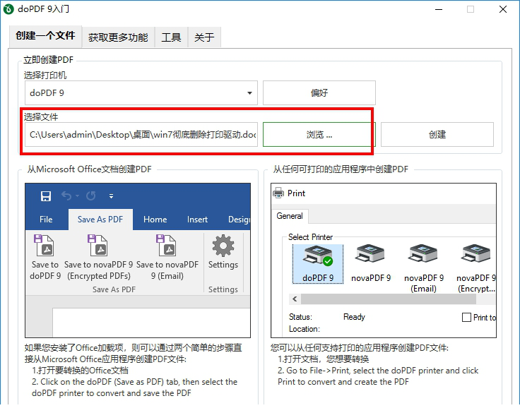This screenshot has height=420, width=520.
Task: Select the Insert ribbon tab
Action: tap(197, 220)
